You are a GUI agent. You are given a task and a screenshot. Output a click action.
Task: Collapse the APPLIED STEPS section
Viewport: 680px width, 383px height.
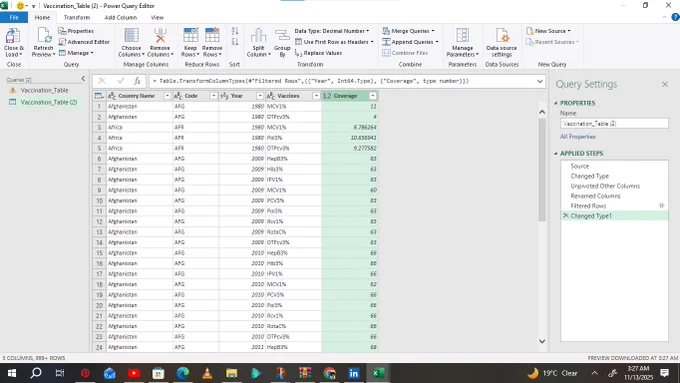click(556, 154)
